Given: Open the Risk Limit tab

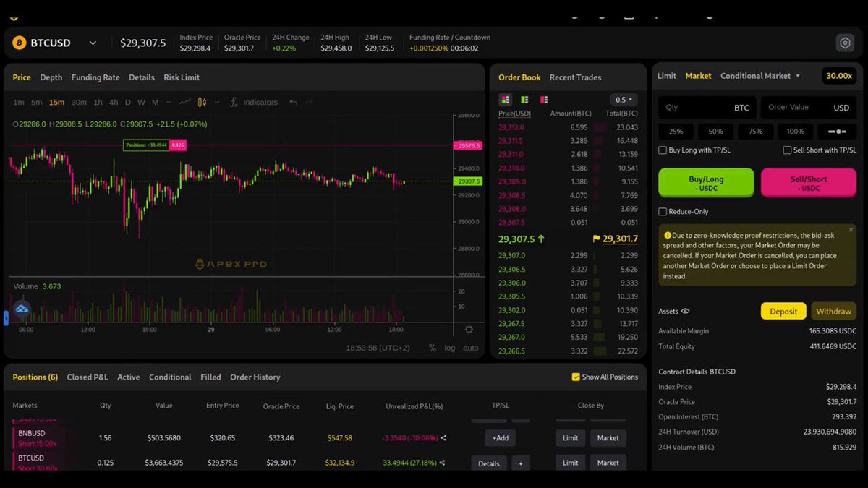Looking at the screenshot, I should point(182,77).
